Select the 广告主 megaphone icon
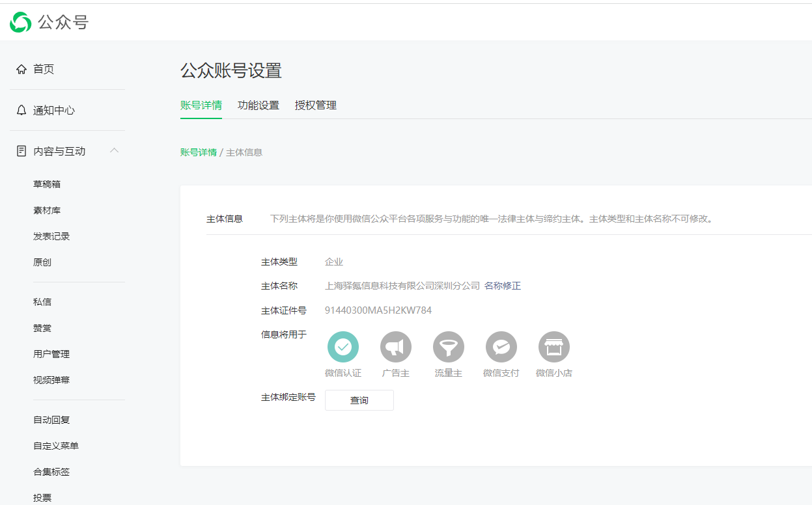This screenshot has width=812, height=505. pos(396,347)
